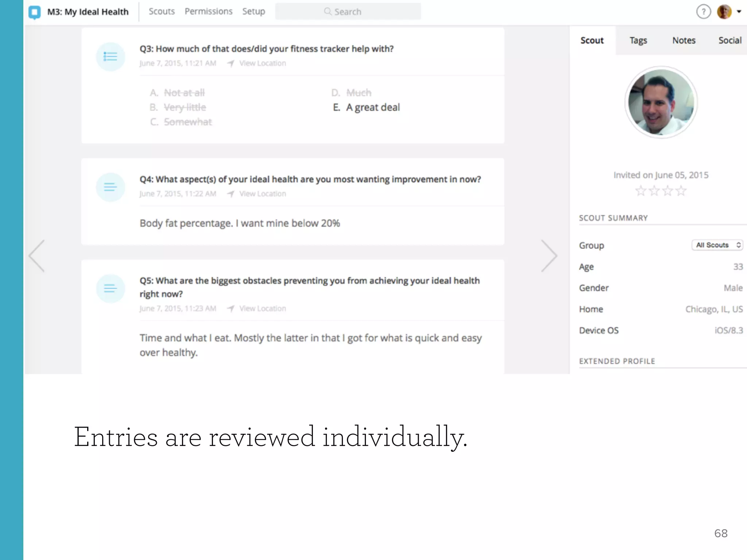Screen dimensions: 747x560
Task: Open the All Scouts group dropdown
Action: [x=717, y=245]
